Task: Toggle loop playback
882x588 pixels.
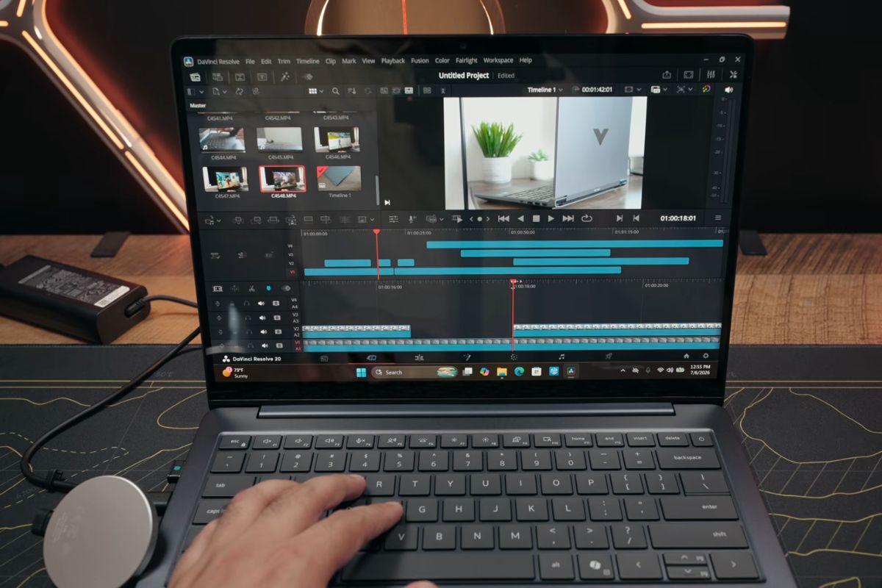Action: (x=587, y=219)
